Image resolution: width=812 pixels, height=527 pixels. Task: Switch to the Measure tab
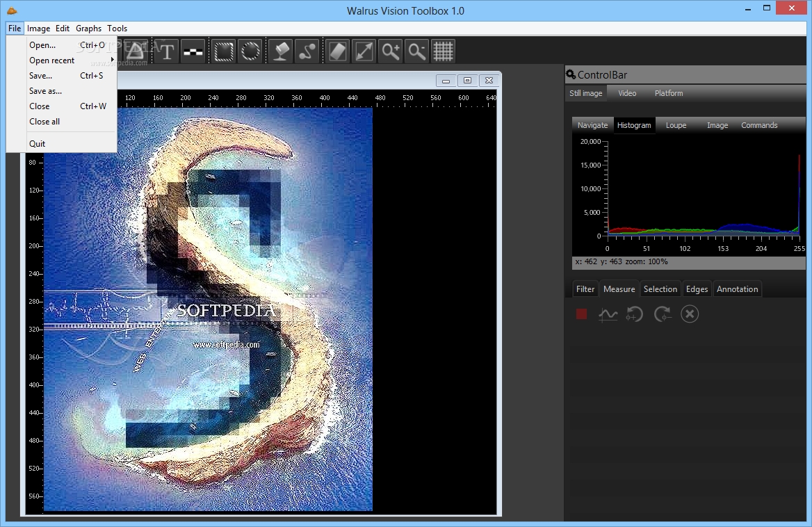[x=619, y=289]
